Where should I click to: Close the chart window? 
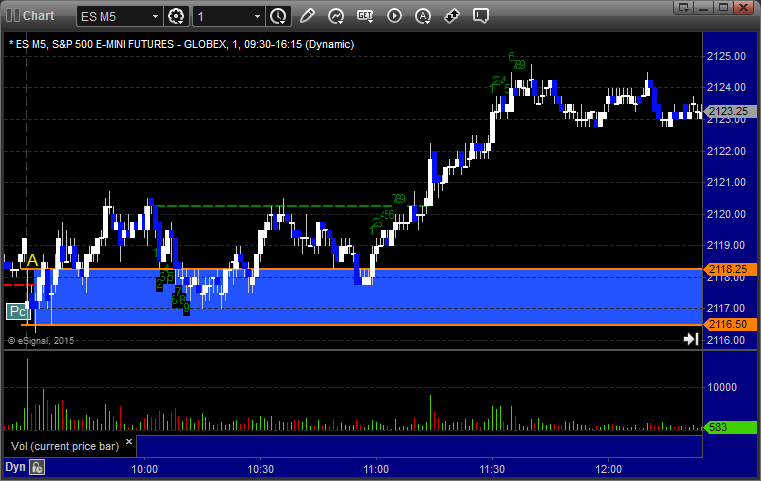click(743, 7)
